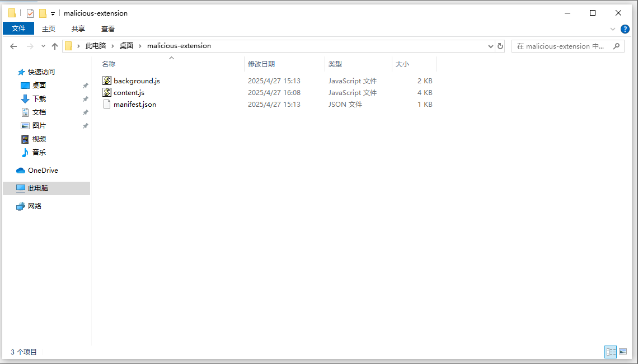638x364 pixels.
Task: Open the background.js file icon
Action: 106,81
